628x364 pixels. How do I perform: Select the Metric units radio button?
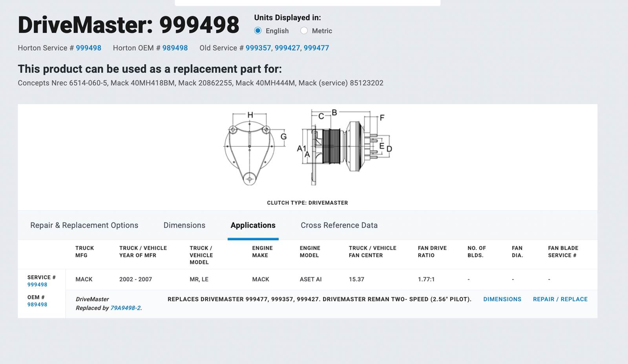coord(304,31)
